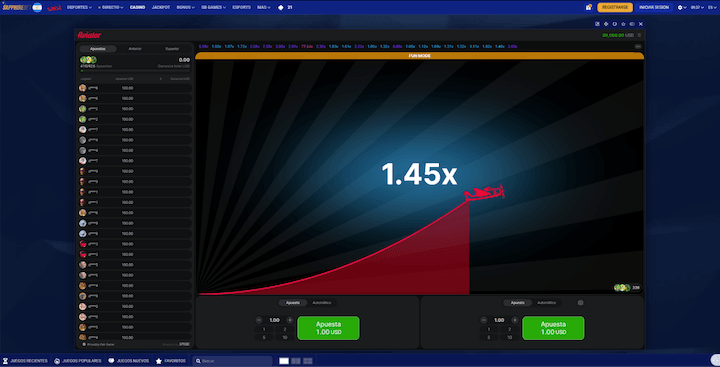Open the red promo logo in header
The height and width of the screenshot is (367, 720).
click(54, 8)
